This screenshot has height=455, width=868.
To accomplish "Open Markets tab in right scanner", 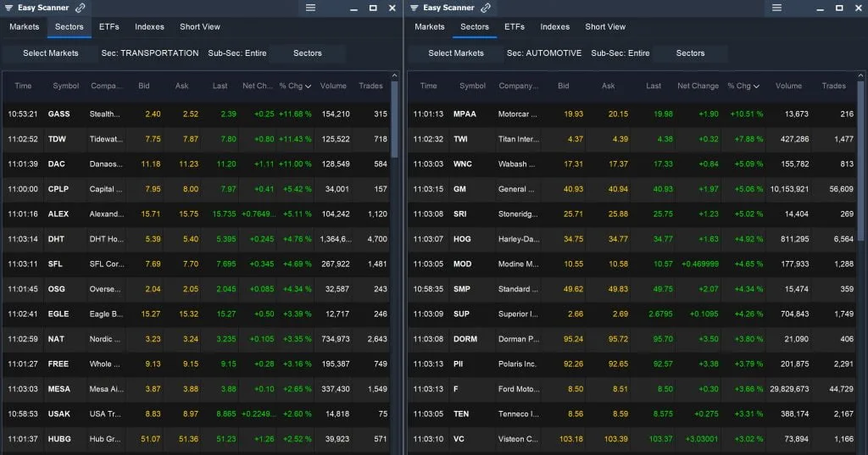I will pos(430,26).
